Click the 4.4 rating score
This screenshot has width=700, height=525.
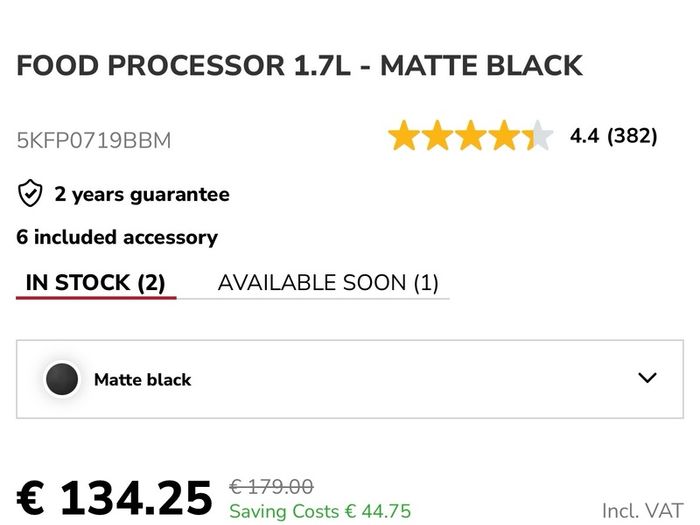[x=584, y=136]
